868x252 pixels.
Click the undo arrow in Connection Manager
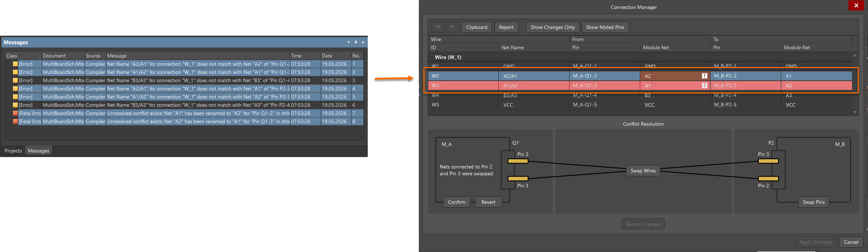coord(438,27)
